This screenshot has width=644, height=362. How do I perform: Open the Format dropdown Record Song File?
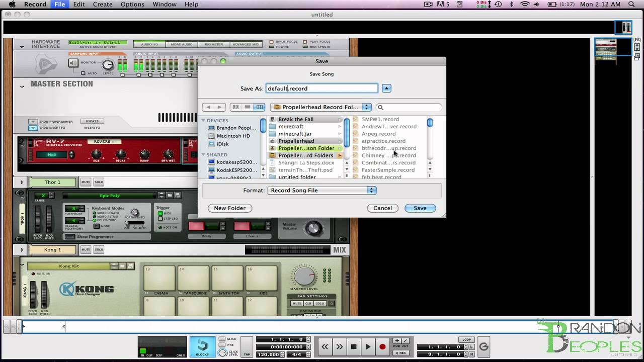tap(321, 191)
